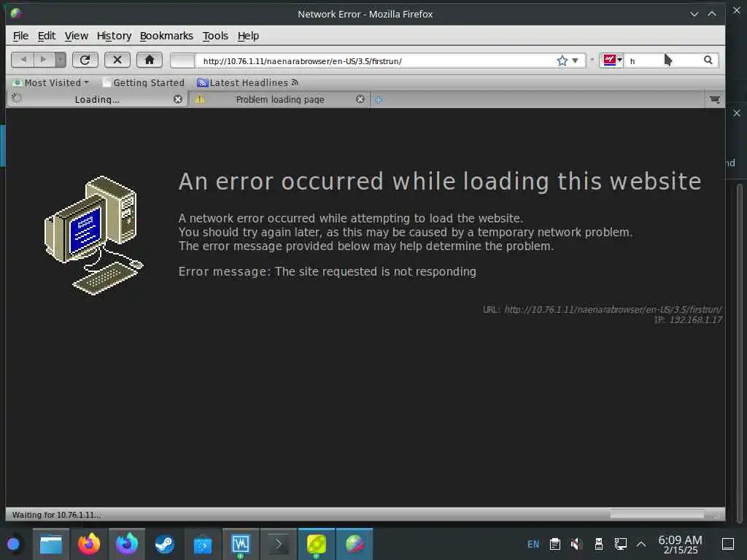The height and width of the screenshot is (560, 747).
Task: Open the Latest Headlines feed bookmark
Action: coord(248,82)
